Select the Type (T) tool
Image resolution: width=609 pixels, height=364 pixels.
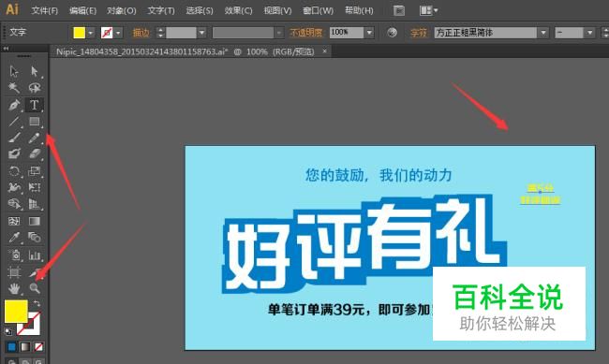[x=34, y=105]
